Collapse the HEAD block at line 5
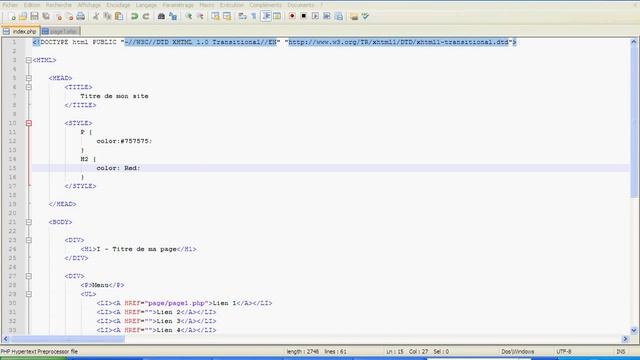The height and width of the screenshot is (360, 640). (29, 78)
